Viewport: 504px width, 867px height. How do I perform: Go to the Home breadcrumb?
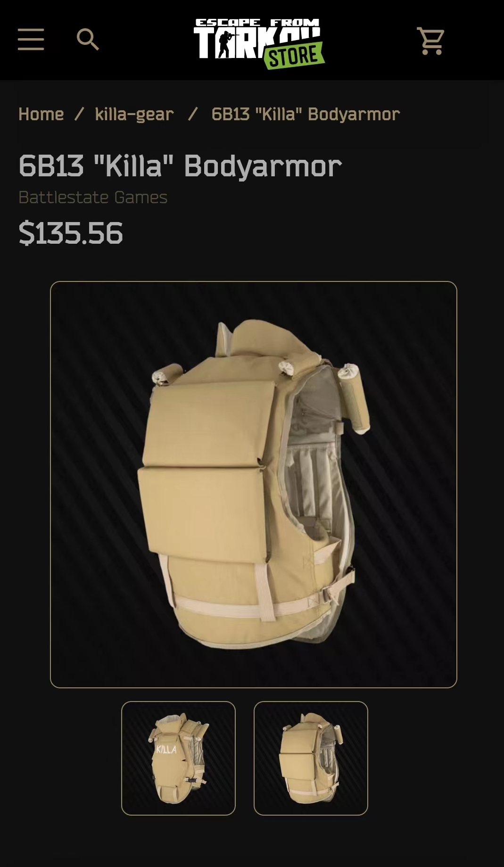[41, 114]
